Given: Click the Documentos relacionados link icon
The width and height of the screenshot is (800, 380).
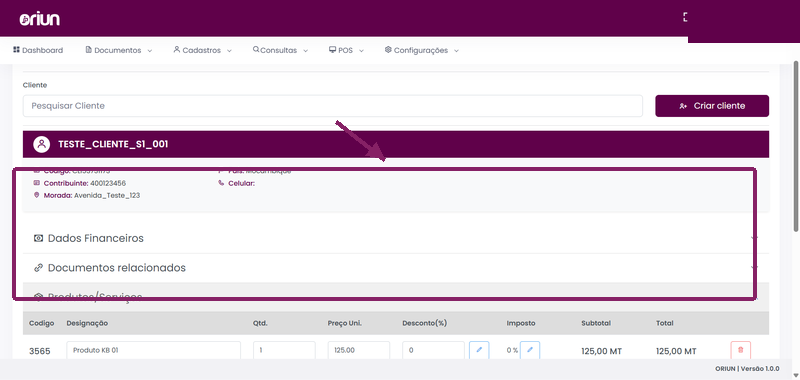Looking at the screenshot, I should click(38, 268).
